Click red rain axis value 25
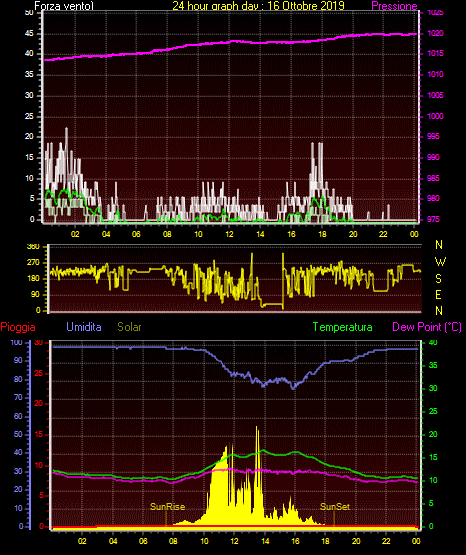This screenshot has height=555, width=466. [39, 373]
